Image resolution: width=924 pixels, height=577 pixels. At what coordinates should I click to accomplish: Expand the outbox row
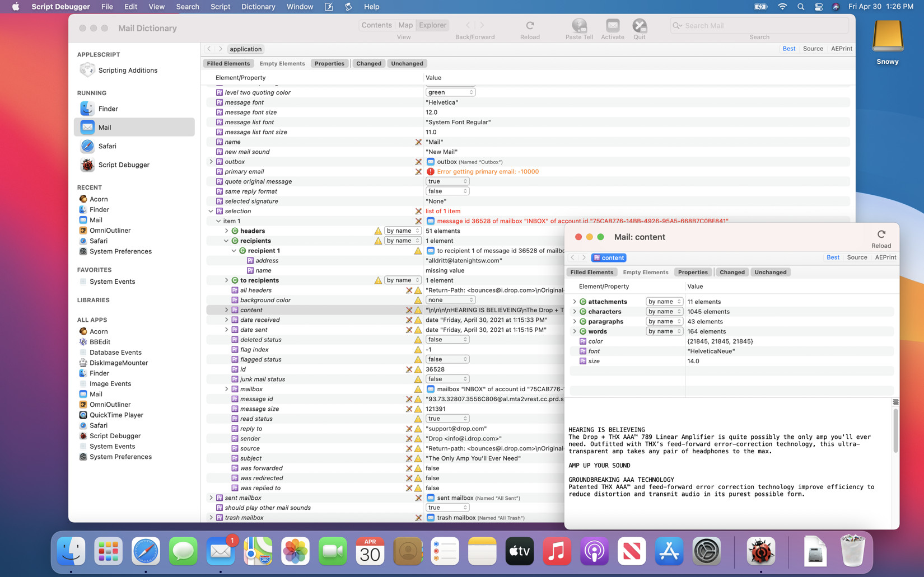[211, 162]
